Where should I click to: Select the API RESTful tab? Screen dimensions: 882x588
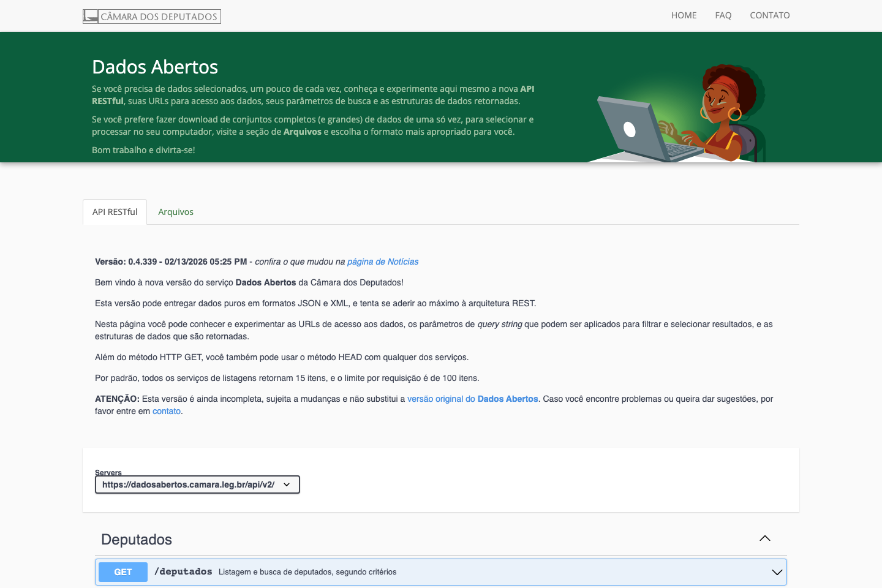[115, 211]
